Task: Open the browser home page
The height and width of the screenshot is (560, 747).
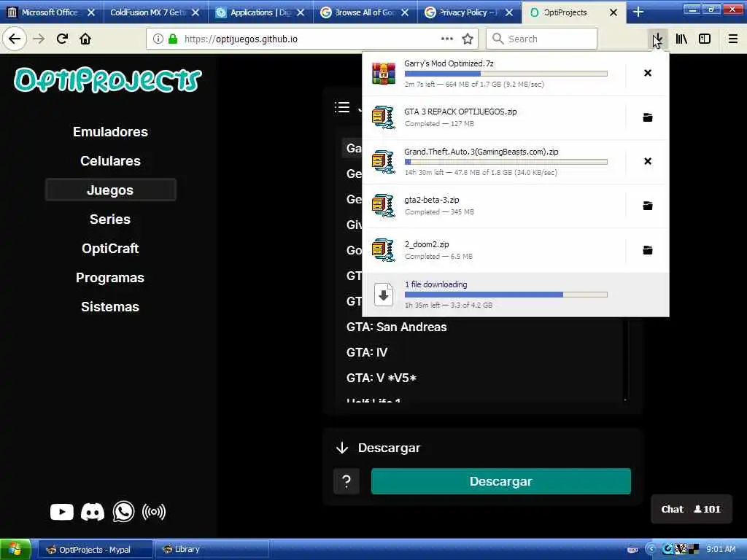Action: pos(85,39)
